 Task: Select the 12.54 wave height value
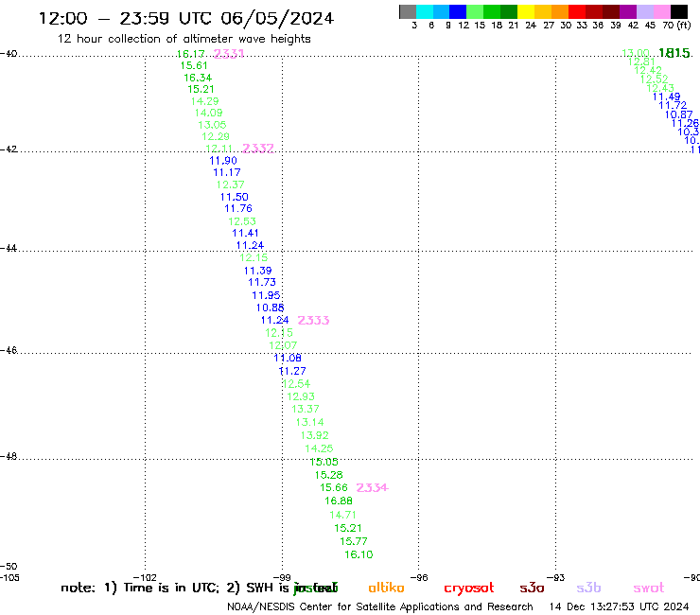[296, 384]
